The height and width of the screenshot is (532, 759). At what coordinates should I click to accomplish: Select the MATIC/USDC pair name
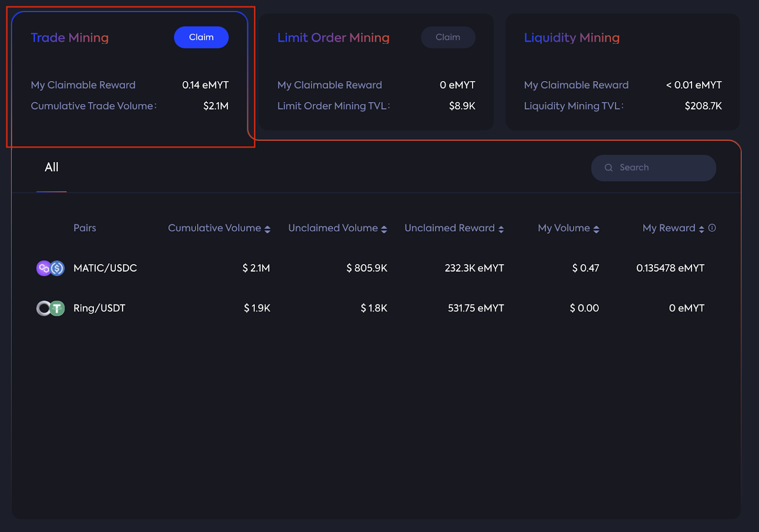point(105,268)
